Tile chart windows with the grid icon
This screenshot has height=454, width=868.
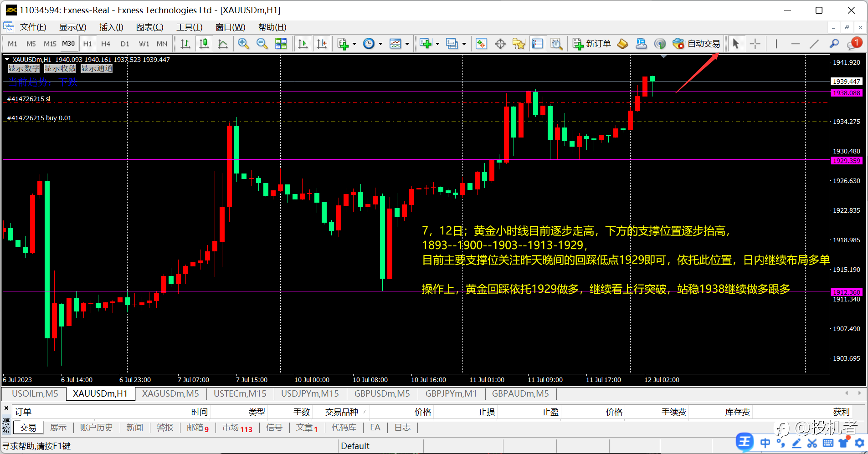[281, 44]
